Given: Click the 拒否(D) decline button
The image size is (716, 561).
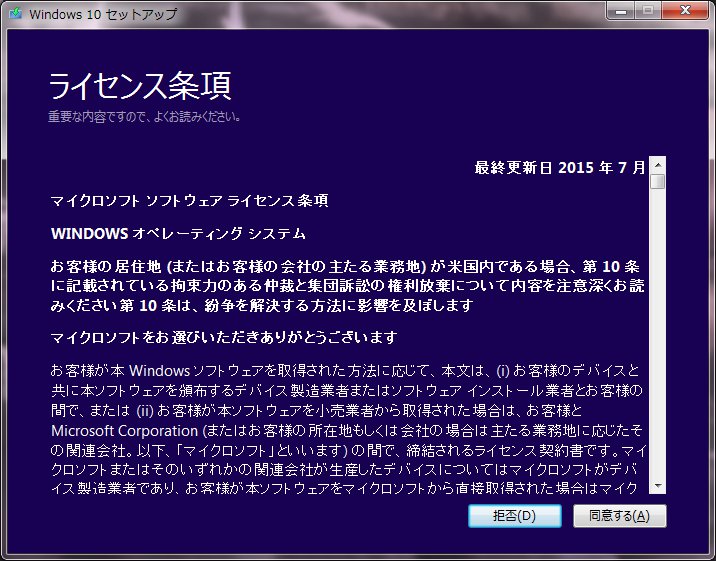Looking at the screenshot, I should pyautogui.click(x=515, y=516).
